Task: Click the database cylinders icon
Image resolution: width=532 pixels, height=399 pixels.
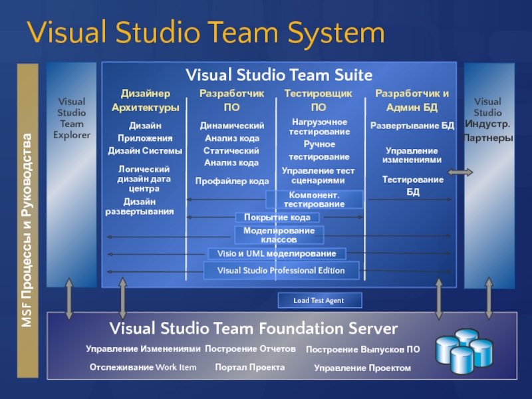Action: 464,351
